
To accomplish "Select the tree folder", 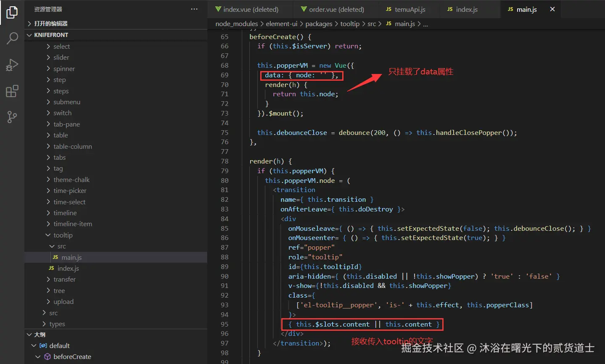I will click(116, 290).
